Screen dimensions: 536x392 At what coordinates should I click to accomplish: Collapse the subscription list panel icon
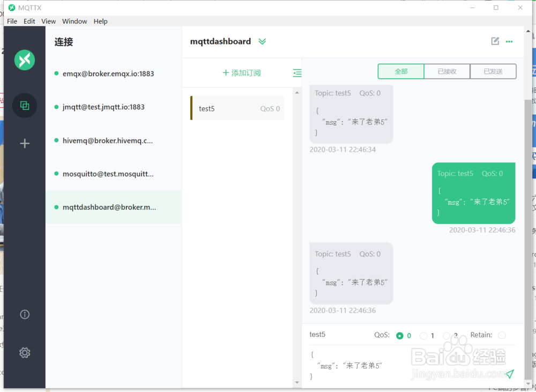(x=297, y=73)
